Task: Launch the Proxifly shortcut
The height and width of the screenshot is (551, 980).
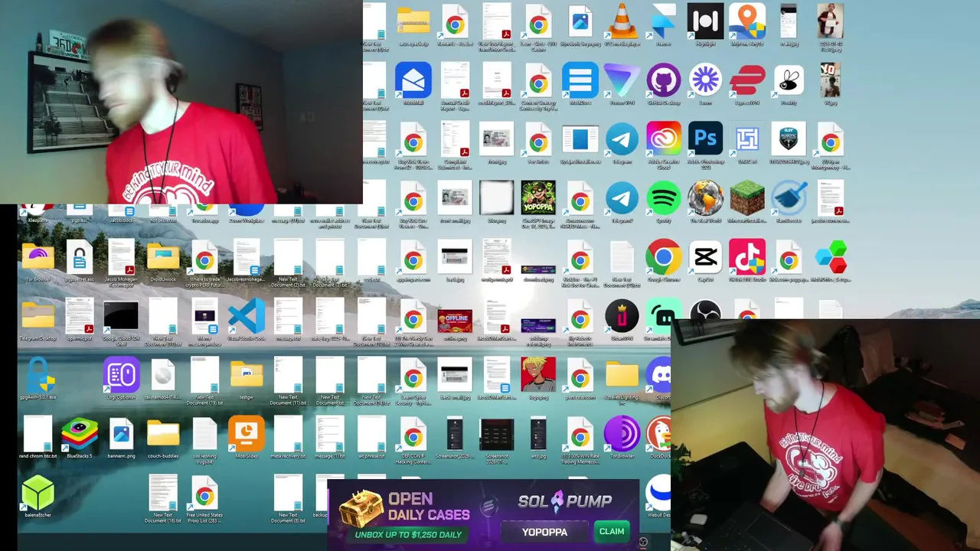Action: (x=789, y=81)
